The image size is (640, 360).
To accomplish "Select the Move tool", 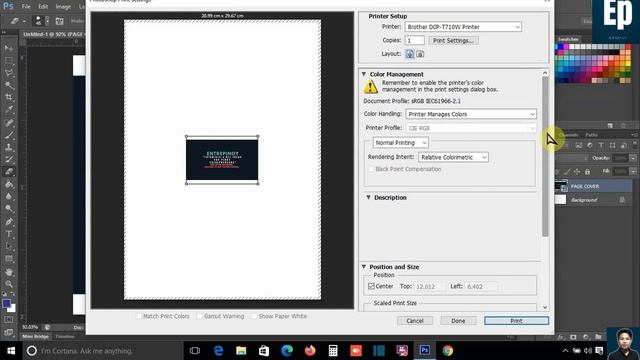I will pos(9,48).
